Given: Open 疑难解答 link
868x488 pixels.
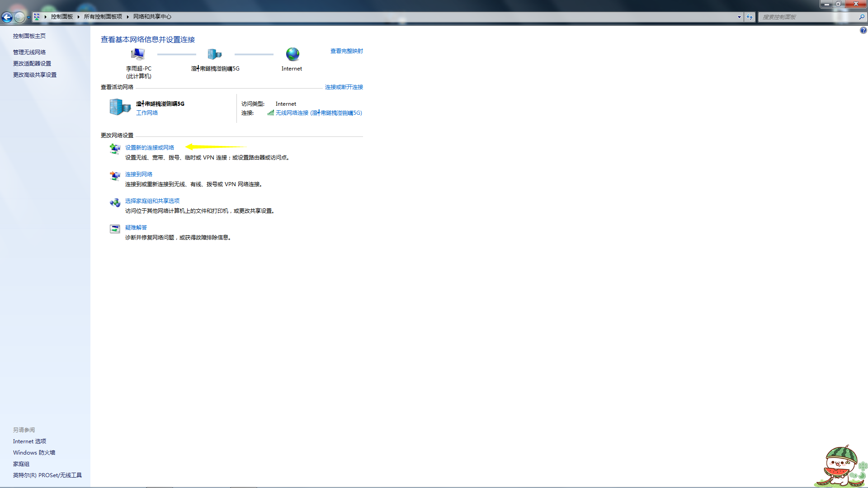Looking at the screenshot, I should [x=136, y=228].
